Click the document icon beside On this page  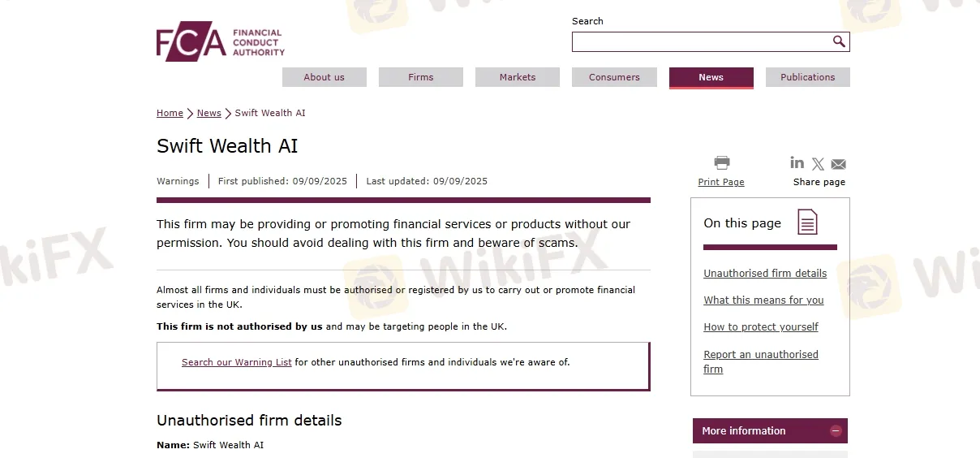click(x=807, y=222)
